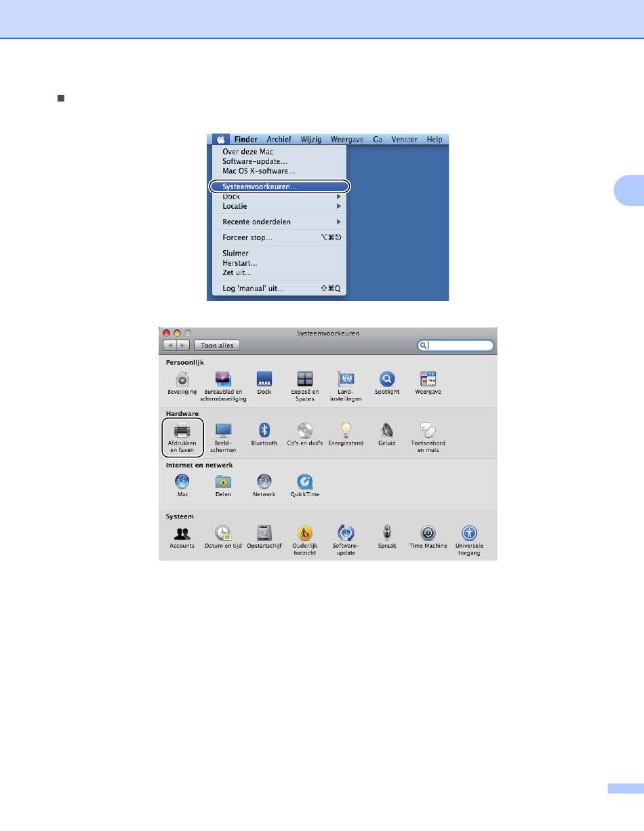Image resolution: width=644 pixels, height=831 pixels.
Task: Open Spraak preference pane
Action: 387,537
